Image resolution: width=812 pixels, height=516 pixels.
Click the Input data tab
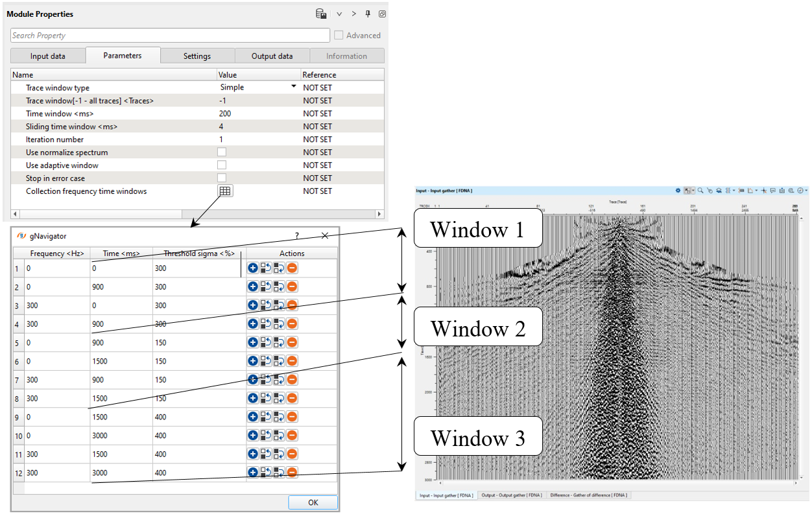tap(47, 56)
